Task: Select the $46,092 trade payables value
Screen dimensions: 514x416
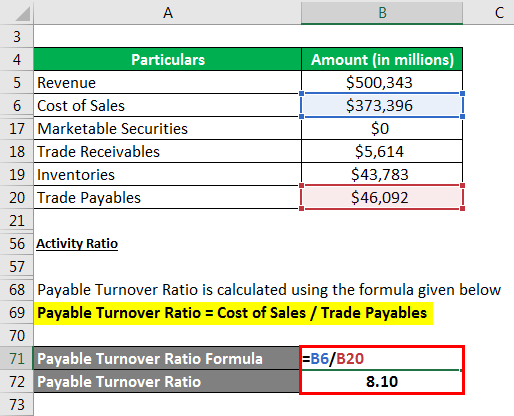Action: click(382, 197)
